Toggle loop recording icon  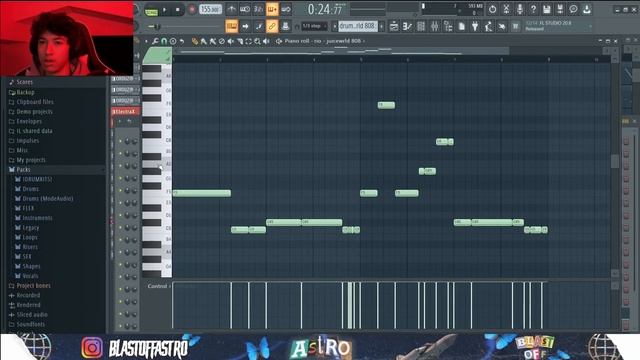pyautogui.click(x=286, y=9)
